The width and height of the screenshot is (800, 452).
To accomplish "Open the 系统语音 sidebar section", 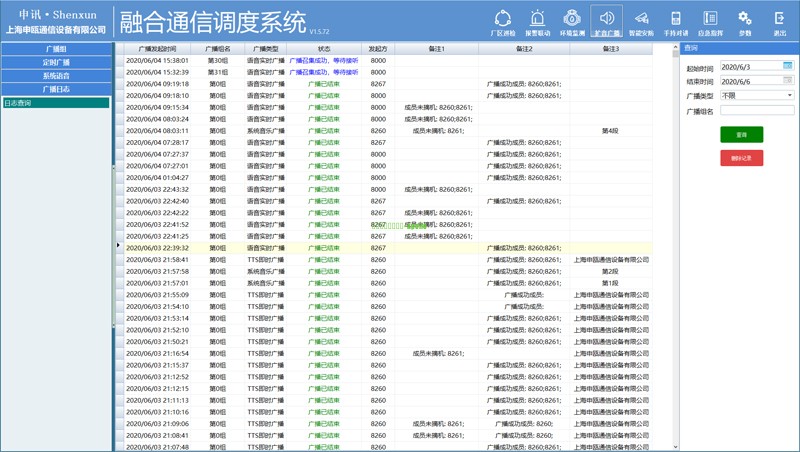I will pyautogui.click(x=56, y=76).
